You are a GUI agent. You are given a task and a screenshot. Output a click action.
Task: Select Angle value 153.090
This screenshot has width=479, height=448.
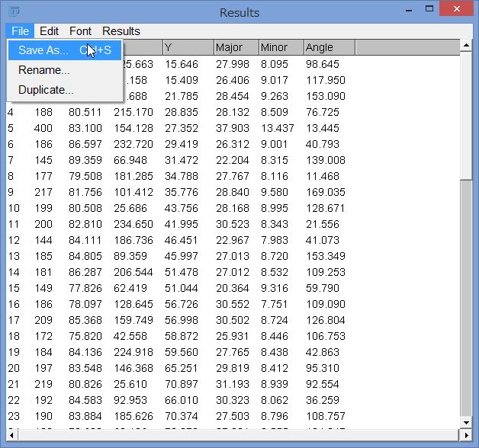(x=326, y=97)
